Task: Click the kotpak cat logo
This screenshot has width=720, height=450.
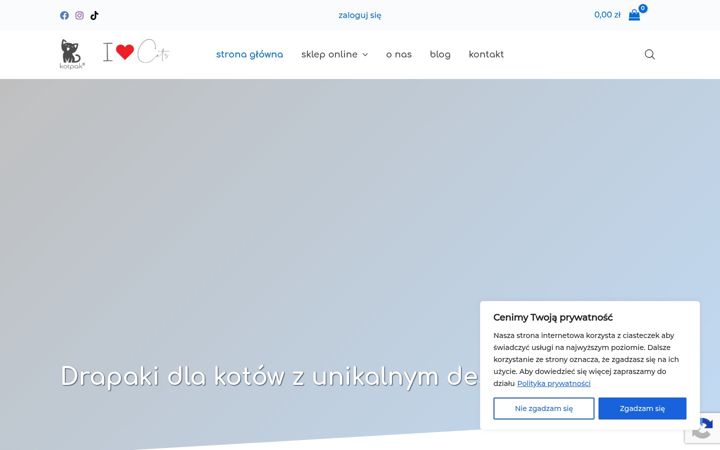Action: point(72,54)
